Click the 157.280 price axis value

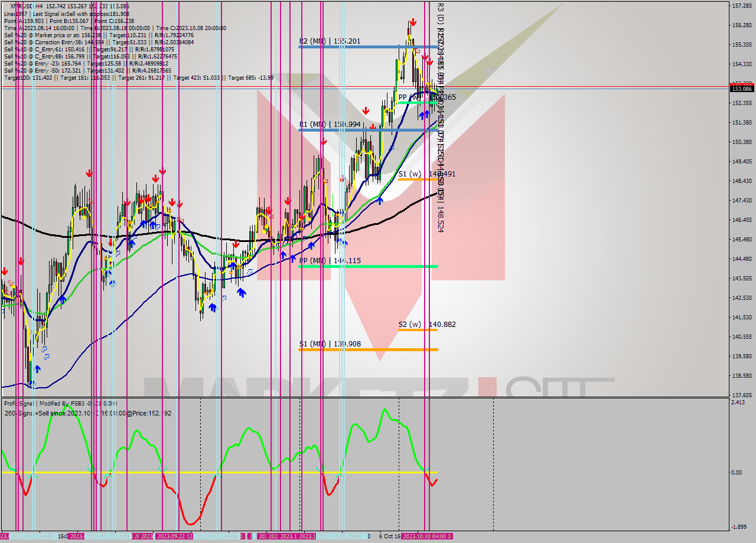pyautogui.click(x=741, y=6)
